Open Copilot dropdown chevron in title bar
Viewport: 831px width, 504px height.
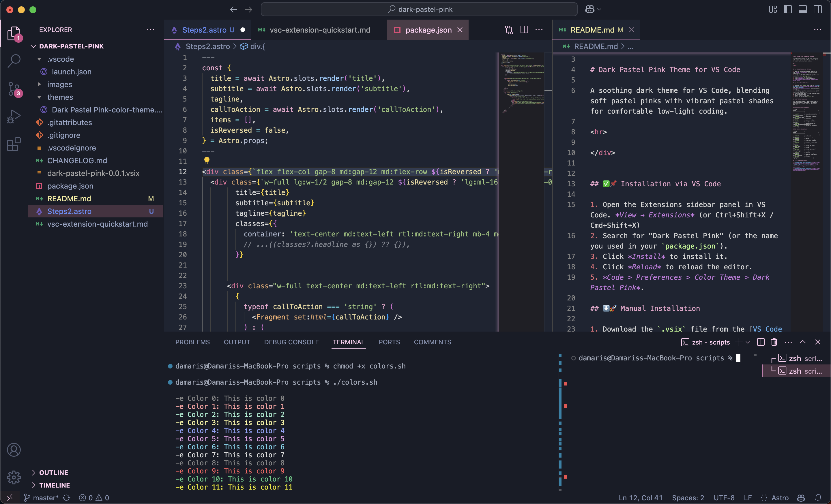pyautogui.click(x=599, y=10)
